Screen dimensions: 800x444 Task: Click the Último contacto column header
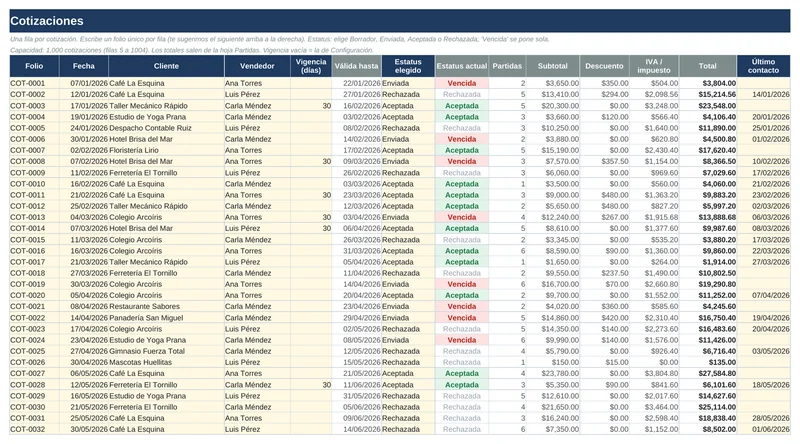(x=763, y=66)
